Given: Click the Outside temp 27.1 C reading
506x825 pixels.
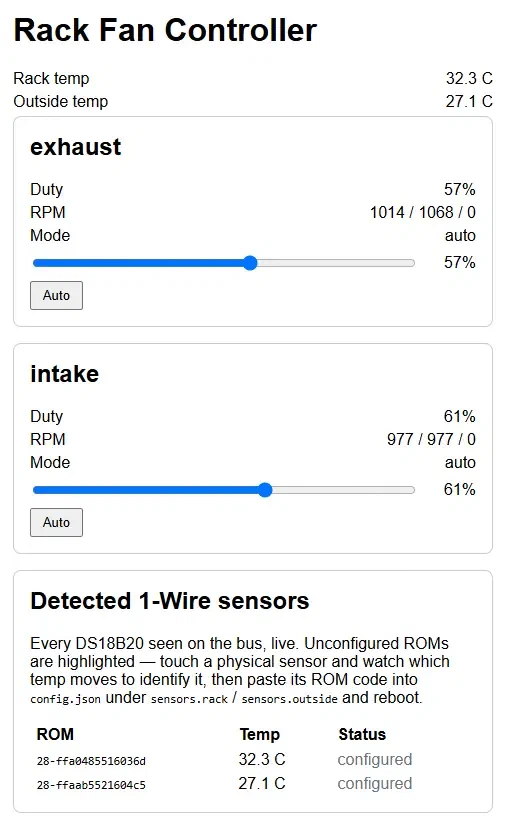Looking at the screenshot, I should (x=469, y=101).
